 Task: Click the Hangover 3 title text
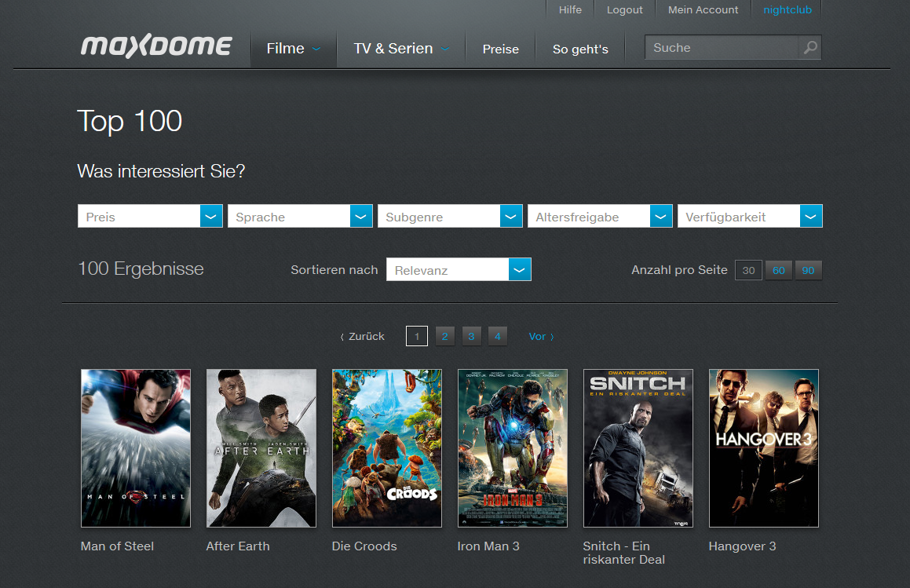click(x=742, y=546)
